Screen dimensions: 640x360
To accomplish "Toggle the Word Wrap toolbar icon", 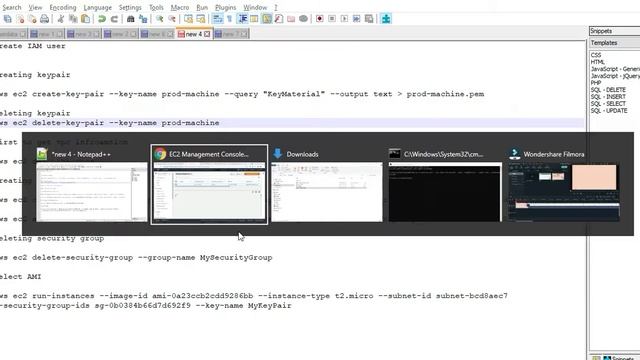I will (218, 19).
